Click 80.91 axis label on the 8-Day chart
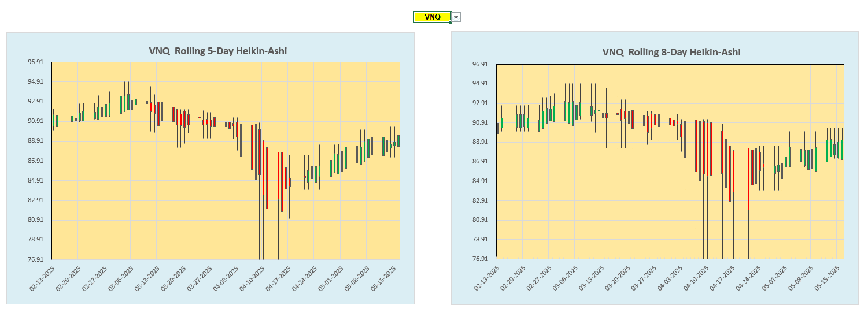 click(x=481, y=219)
